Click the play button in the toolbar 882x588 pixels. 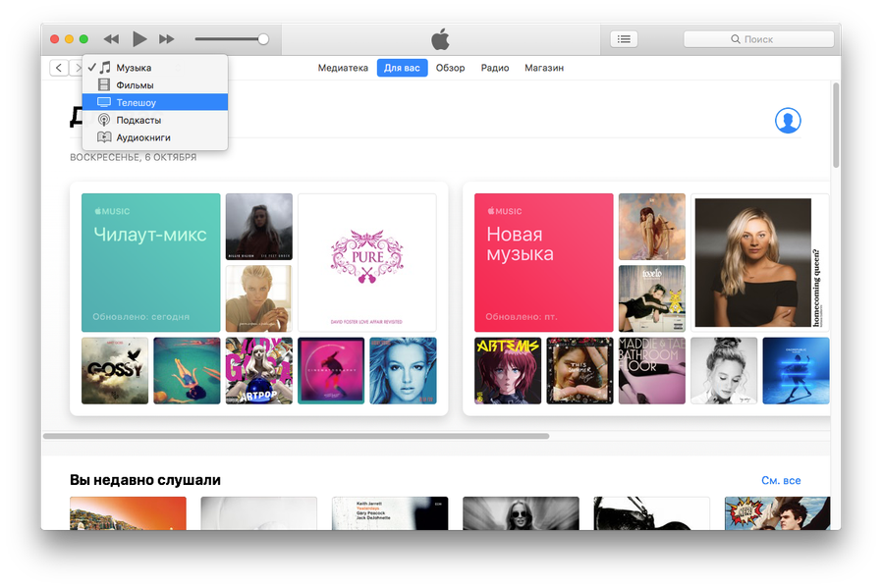click(139, 39)
